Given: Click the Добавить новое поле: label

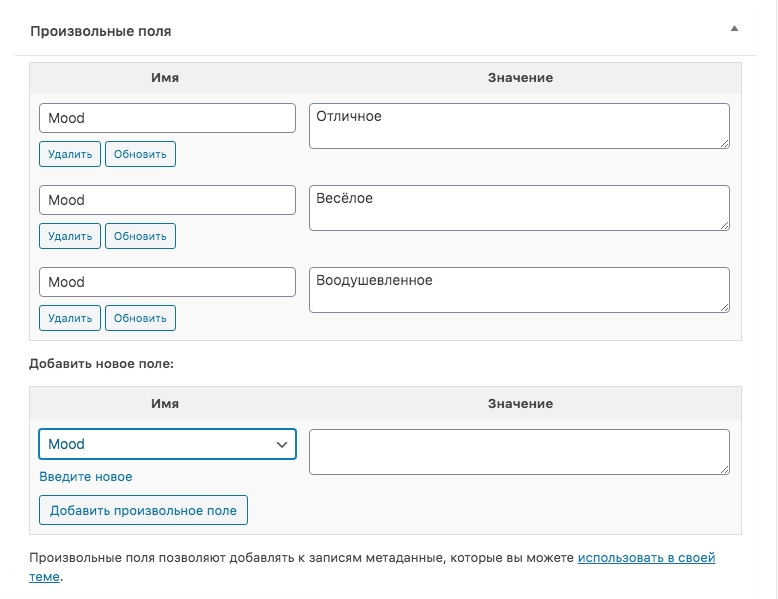Looking at the screenshot, I should (101, 364).
